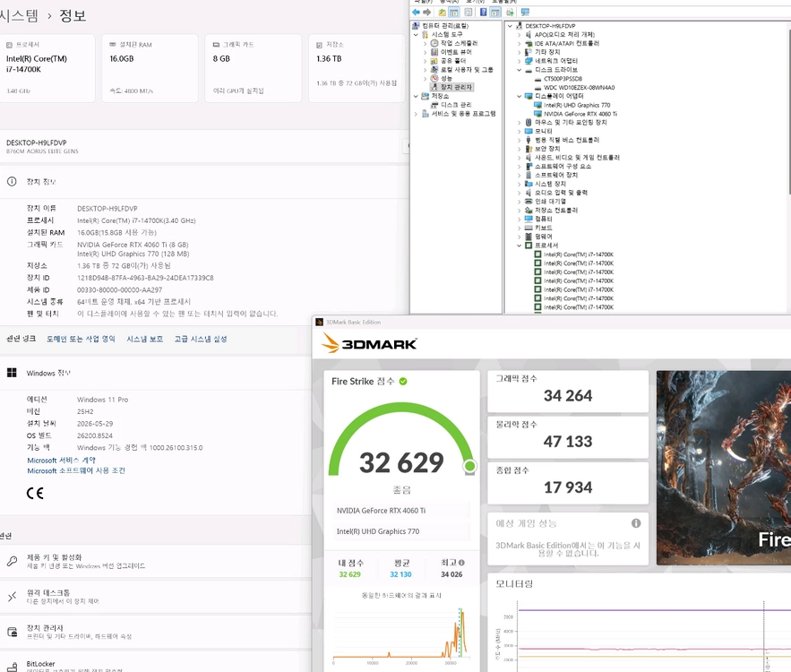This screenshot has height=672, width=791.
Task: Expand 서비스 및 응용 프로그램 node
Action: point(416,114)
